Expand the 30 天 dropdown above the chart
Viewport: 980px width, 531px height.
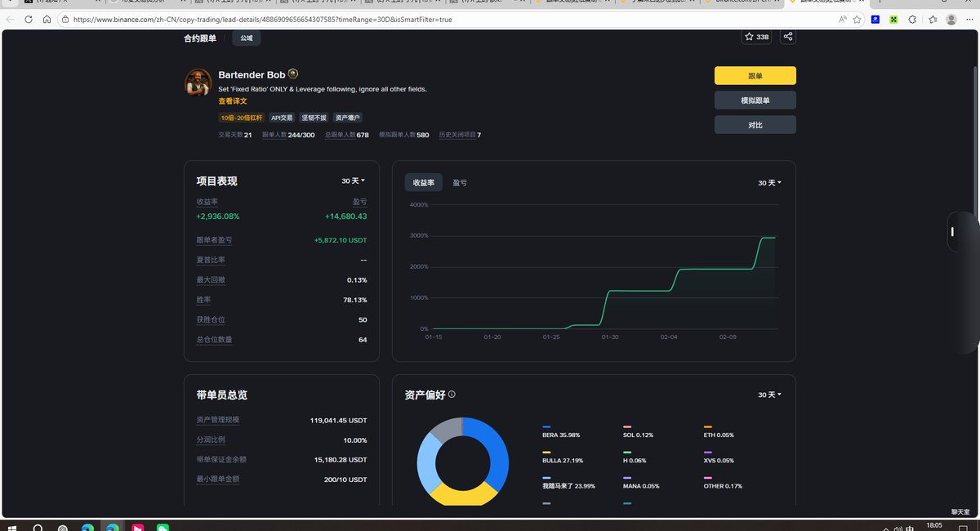[769, 183]
